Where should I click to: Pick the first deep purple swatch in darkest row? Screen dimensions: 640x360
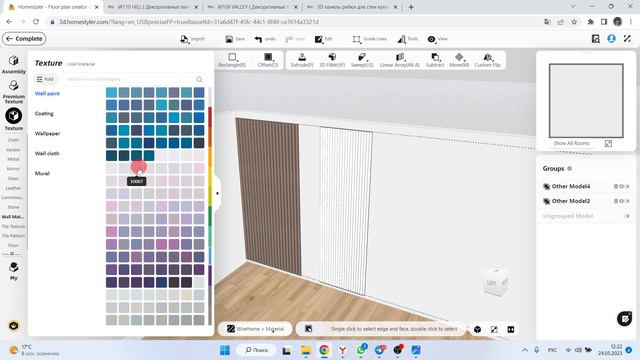coord(111,282)
